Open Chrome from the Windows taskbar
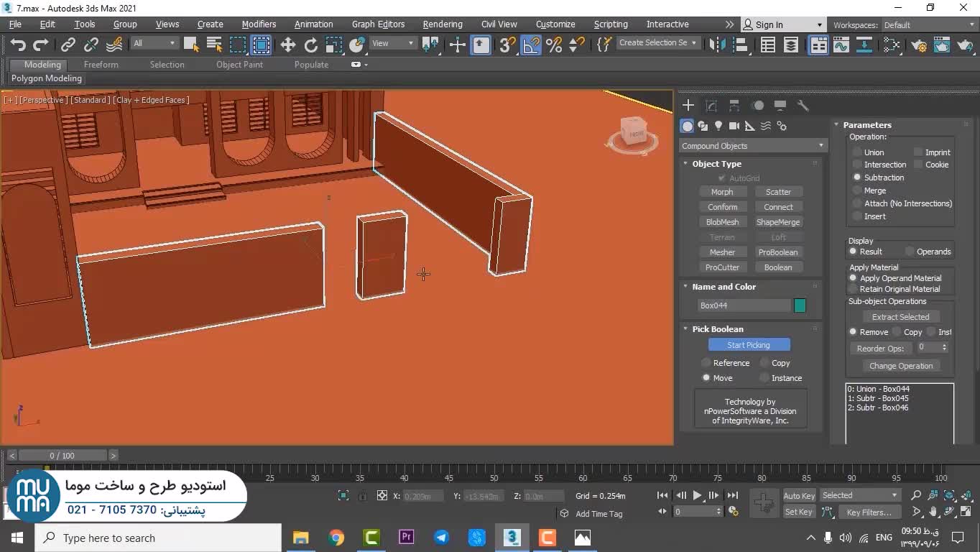The width and height of the screenshot is (980, 552). pyautogui.click(x=336, y=538)
